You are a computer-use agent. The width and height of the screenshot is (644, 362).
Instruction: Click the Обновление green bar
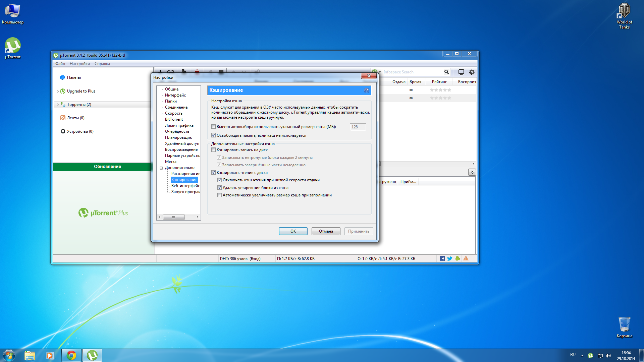[x=102, y=167]
